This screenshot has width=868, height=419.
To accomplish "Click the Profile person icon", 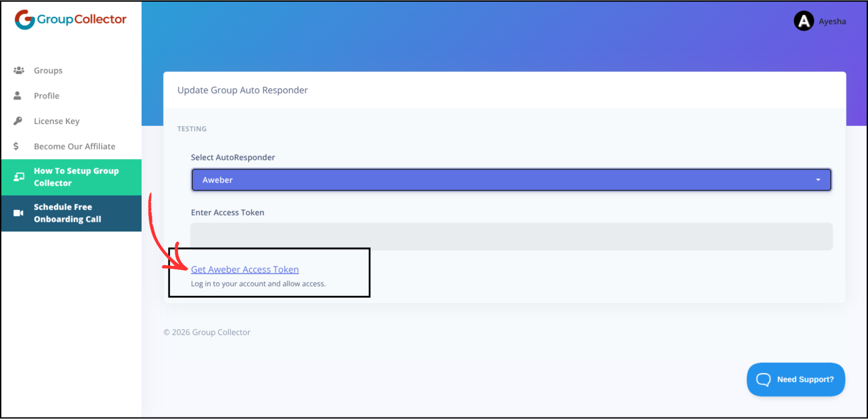I will click(17, 95).
